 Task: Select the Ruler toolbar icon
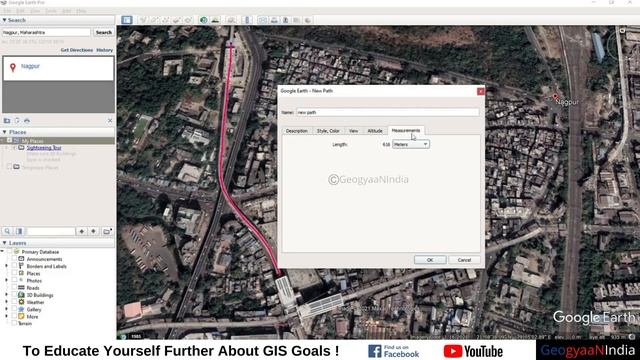(247, 20)
